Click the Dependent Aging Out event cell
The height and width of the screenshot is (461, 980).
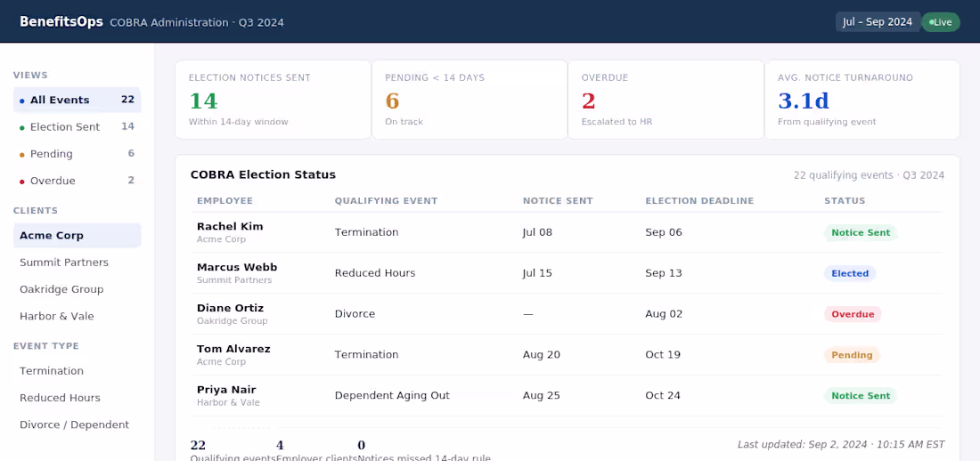[392, 395]
